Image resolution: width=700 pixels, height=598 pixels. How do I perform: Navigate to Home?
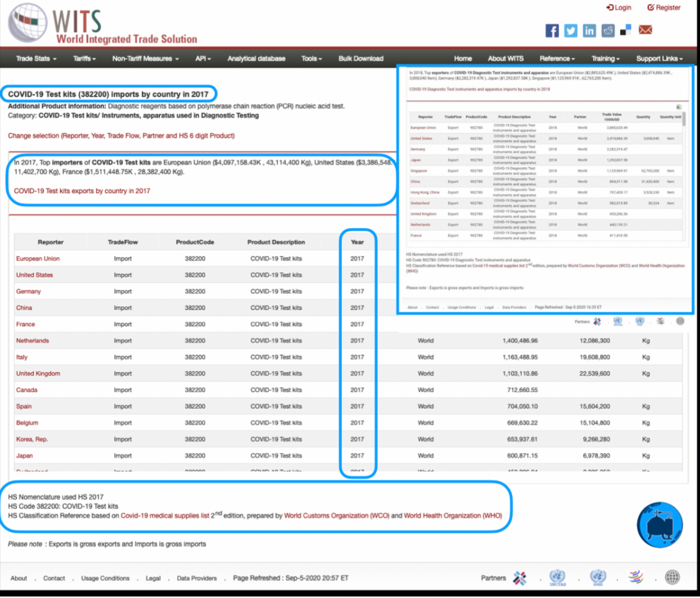pyautogui.click(x=462, y=59)
